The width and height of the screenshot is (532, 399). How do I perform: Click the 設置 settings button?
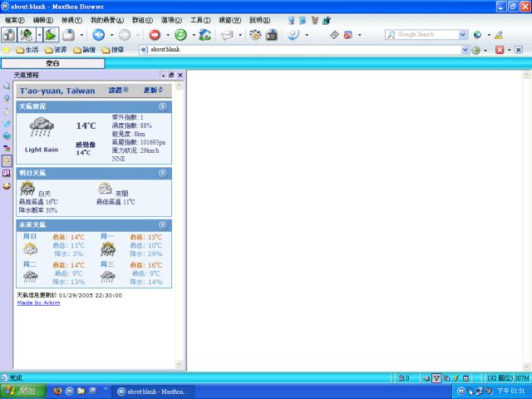[119, 90]
